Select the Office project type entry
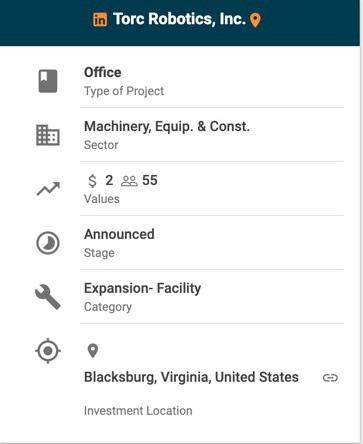 click(103, 72)
